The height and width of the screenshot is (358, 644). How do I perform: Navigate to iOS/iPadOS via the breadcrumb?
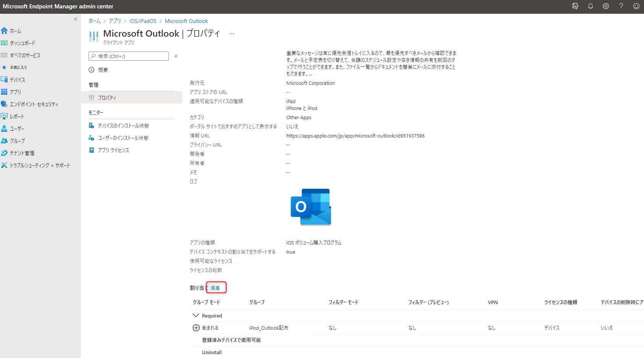[143, 21]
